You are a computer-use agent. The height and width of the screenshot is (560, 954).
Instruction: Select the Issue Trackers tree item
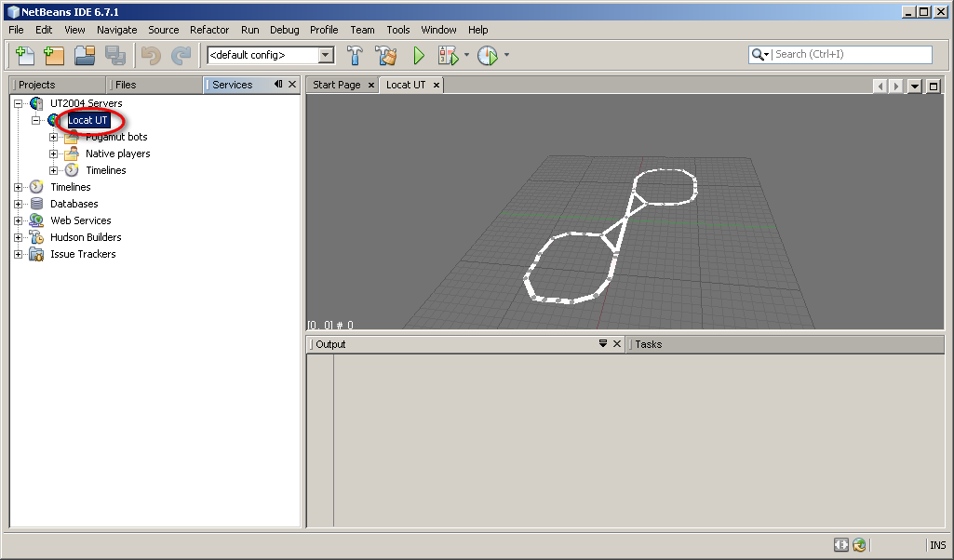click(x=83, y=254)
